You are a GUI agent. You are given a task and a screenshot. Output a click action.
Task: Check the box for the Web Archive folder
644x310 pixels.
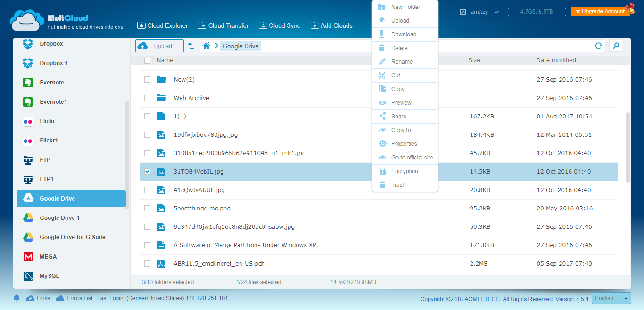pos(147,98)
